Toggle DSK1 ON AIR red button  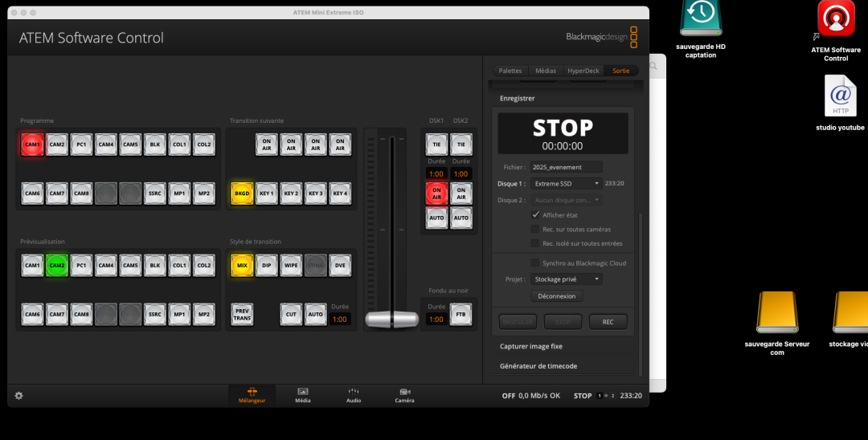[x=436, y=194]
